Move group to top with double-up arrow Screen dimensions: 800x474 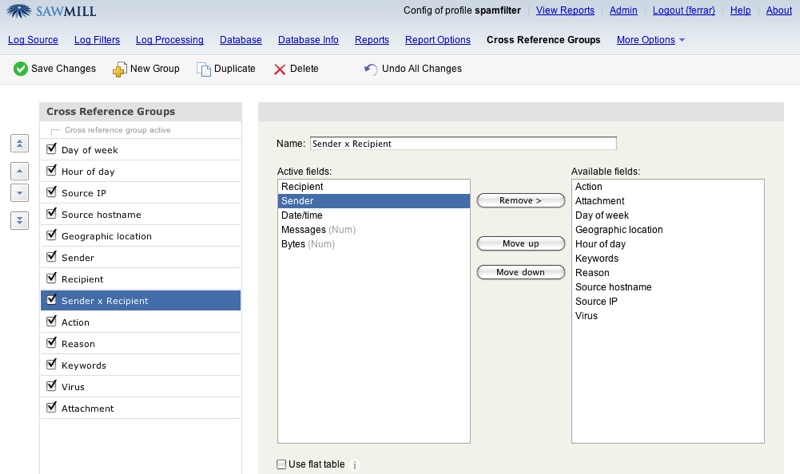[x=19, y=144]
